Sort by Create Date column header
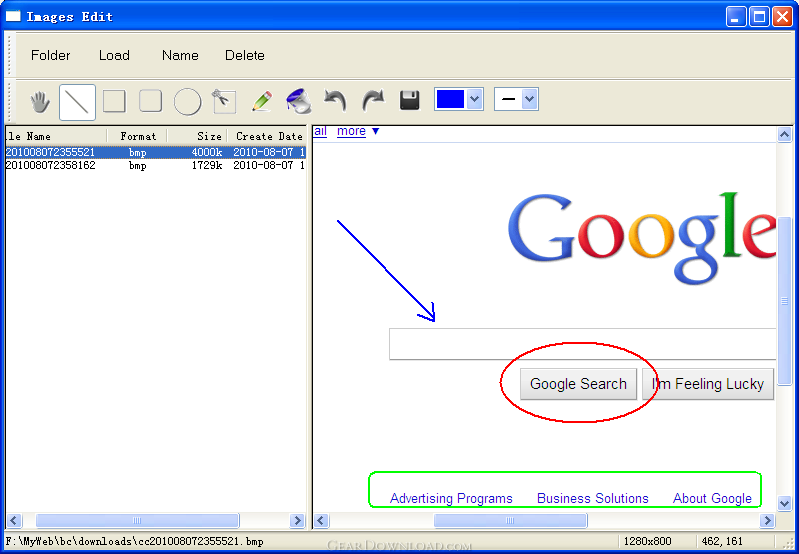 [267, 136]
